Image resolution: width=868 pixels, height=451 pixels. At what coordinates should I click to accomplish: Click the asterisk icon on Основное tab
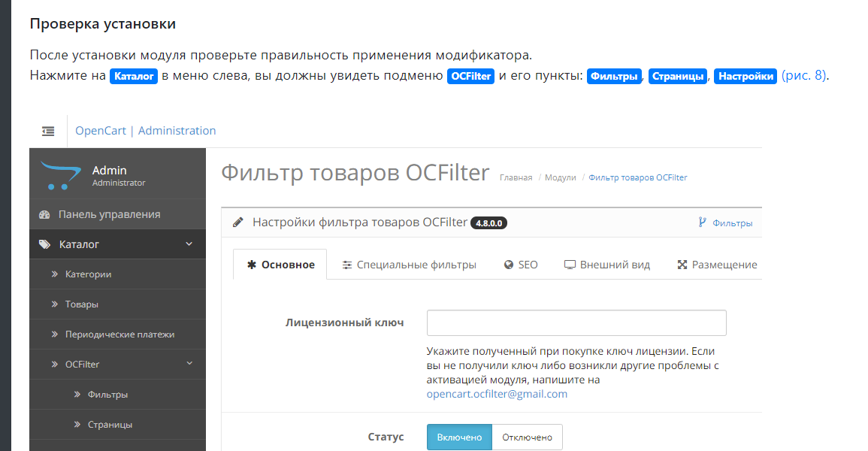(x=251, y=265)
